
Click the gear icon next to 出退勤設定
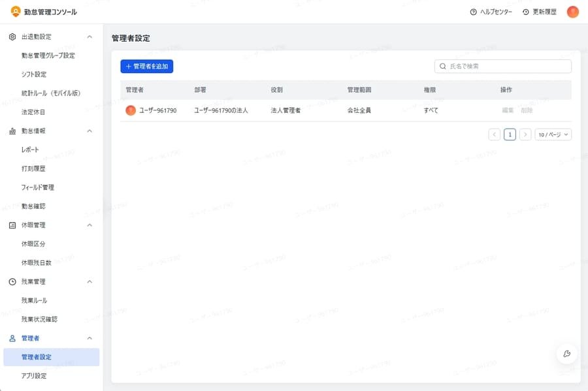click(x=11, y=37)
